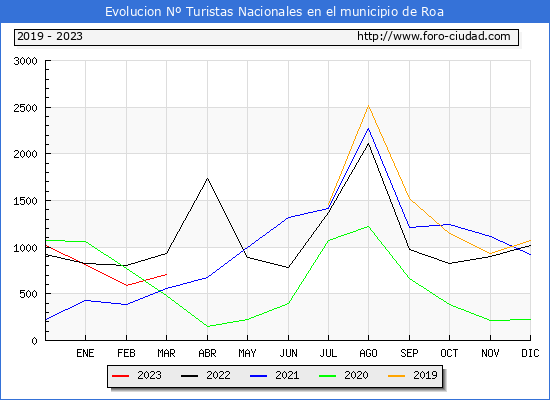
Task: Click the AGO month axis label
Action: click(x=368, y=353)
